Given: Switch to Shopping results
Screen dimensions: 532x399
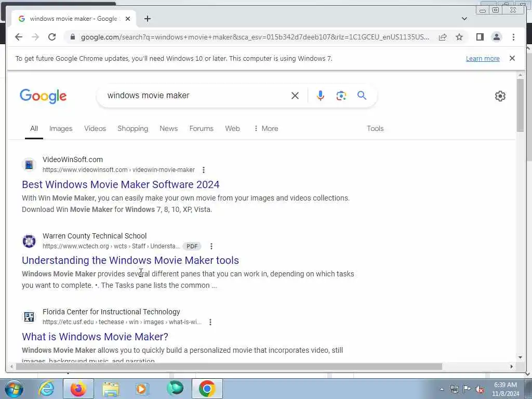Looking at the screenshot, I should [x=132, y=129].
